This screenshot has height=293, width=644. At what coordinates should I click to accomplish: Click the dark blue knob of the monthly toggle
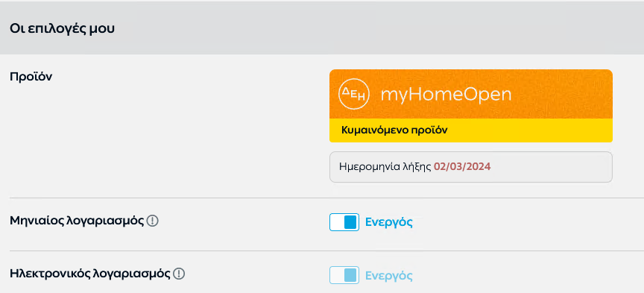pyautogui.click(x=350, y=222)
